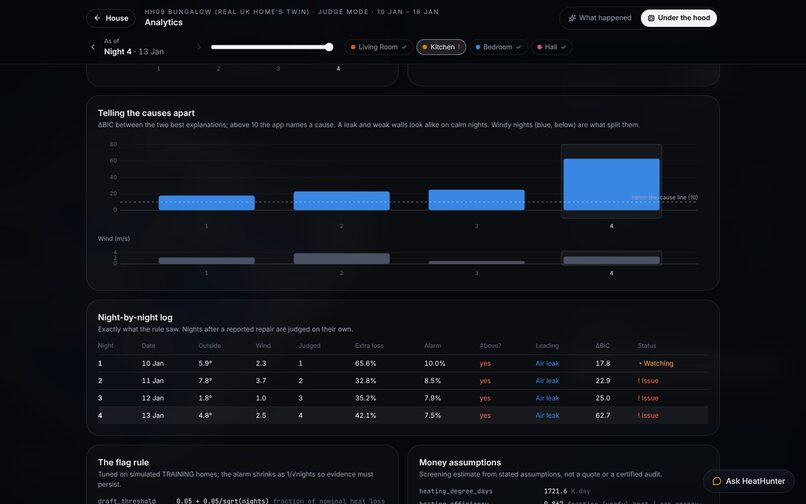Screen dimensions: 806x504
Task: Click the night 4 wind bar
Action: (611, 260)
